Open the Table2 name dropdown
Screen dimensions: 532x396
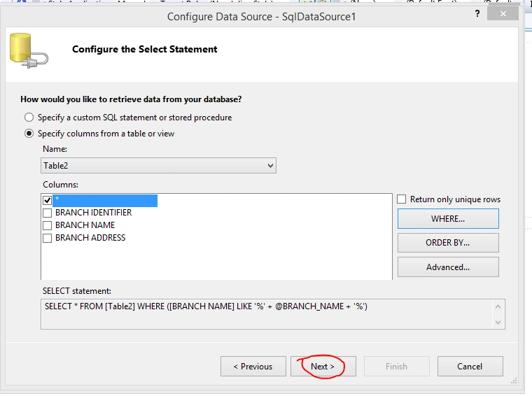pos(158,166)
